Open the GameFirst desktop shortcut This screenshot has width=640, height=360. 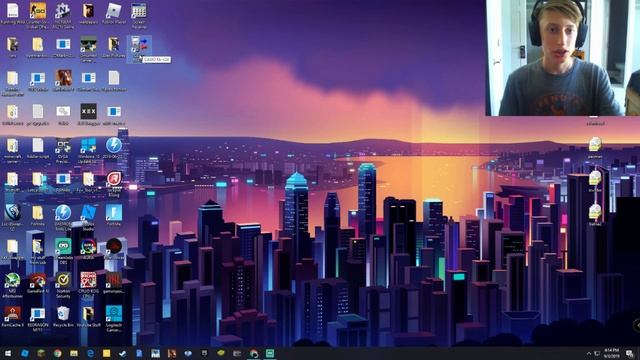click(38, 283)
